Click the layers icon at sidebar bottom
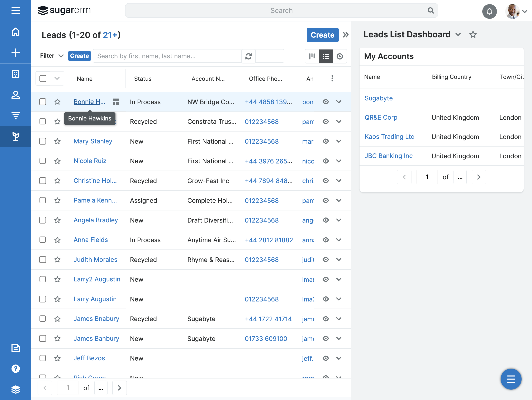 tap(16, 389)
